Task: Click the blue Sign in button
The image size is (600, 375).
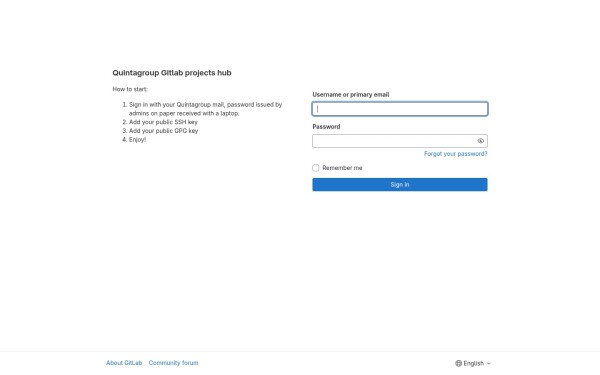Action: pos(400,184)
